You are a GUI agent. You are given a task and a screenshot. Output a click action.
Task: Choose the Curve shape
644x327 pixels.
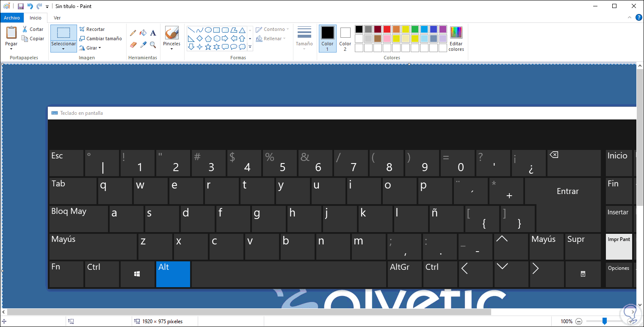click(x=199, y=30)
